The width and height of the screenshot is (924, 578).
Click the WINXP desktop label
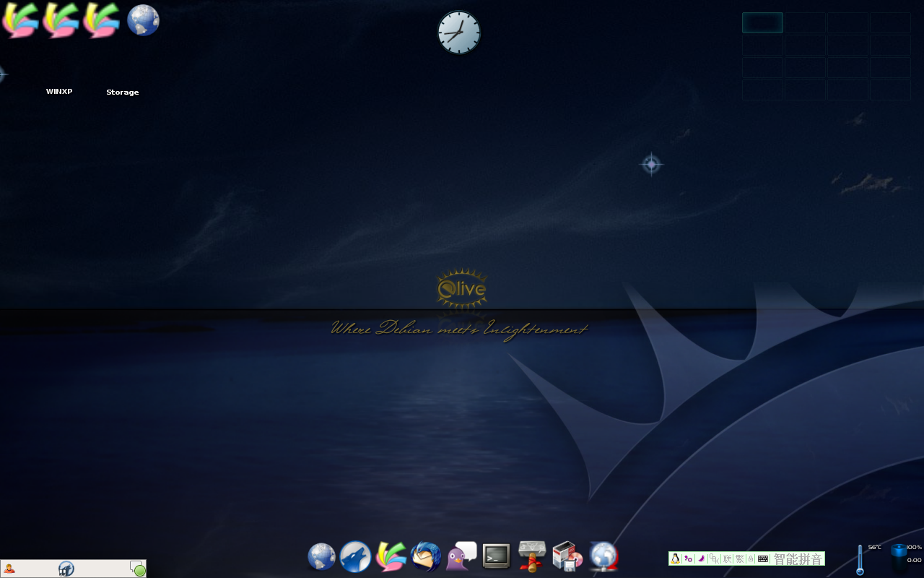(59, 92)
